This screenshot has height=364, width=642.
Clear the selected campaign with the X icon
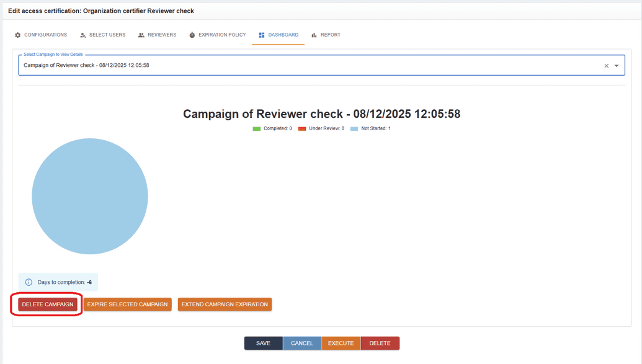pyautogui.click(x=607, y=65)
